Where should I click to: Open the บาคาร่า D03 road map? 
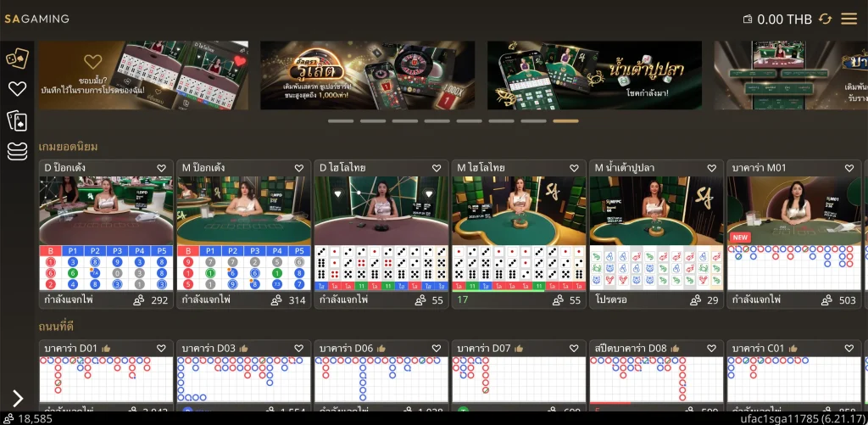coord(243,379)
